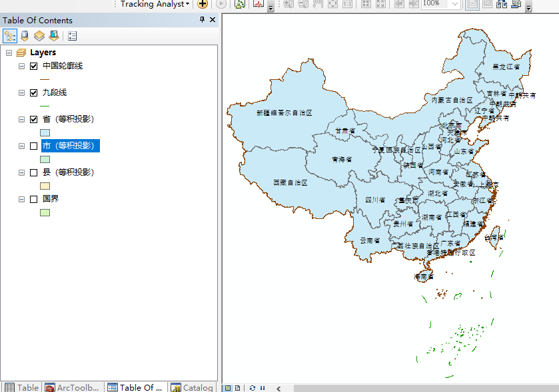Click Zoom Whole Page layout icon
The width and height of the screenshot is (559, 392).
click(x=332, y=4)
